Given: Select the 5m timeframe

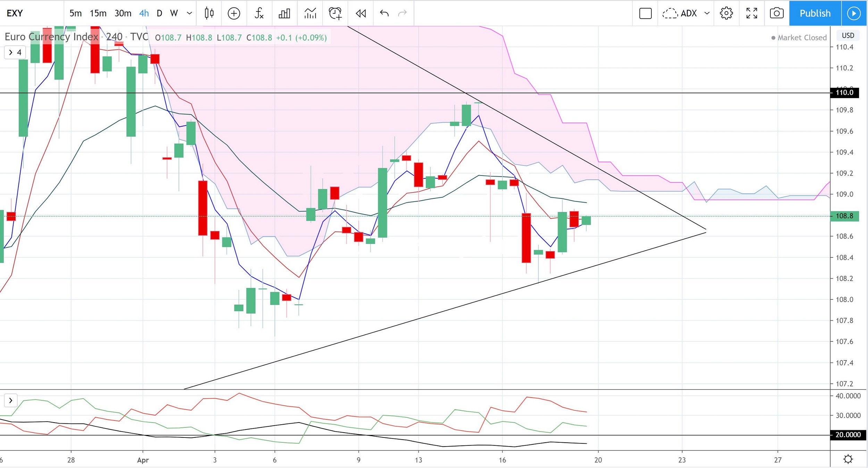Looking at the screenshot, I should tap(75, 13).
